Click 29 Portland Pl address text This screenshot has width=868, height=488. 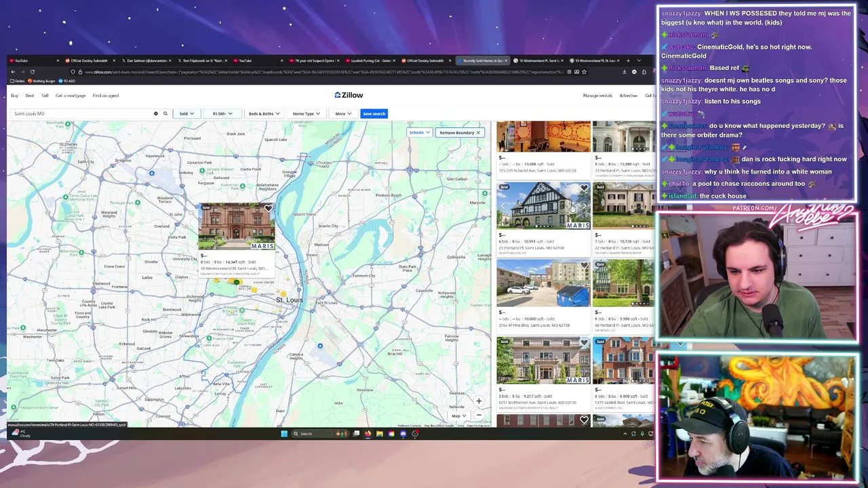tap(531, 248)
